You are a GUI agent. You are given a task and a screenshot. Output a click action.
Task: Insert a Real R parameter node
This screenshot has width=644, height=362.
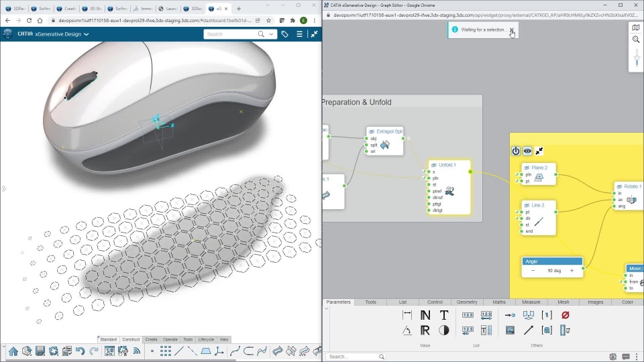[x=425, y=330]
